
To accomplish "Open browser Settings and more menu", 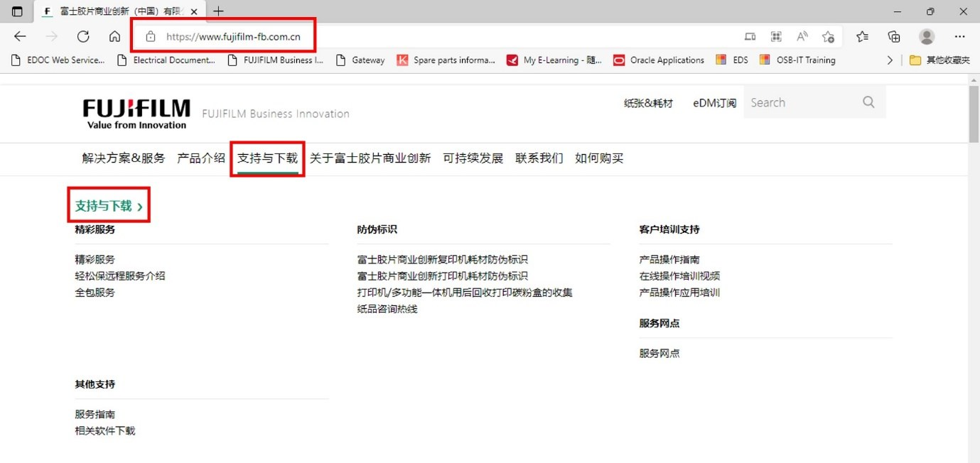I will pos(960,36).
